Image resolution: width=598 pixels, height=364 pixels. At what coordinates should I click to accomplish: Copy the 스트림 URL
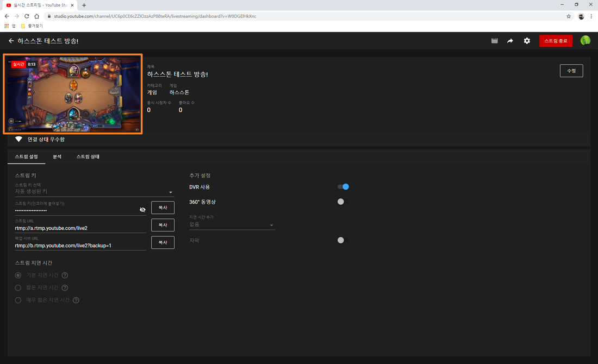click(163, 225)
